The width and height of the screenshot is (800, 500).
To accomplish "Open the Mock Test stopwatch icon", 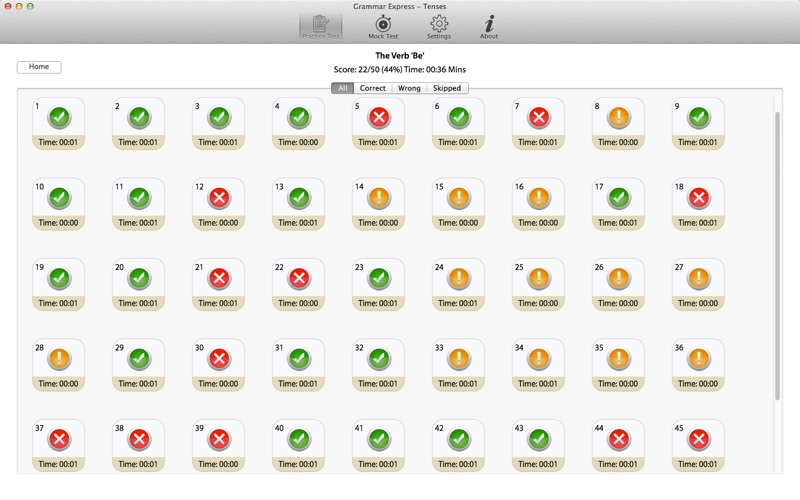I will [383, 25].
